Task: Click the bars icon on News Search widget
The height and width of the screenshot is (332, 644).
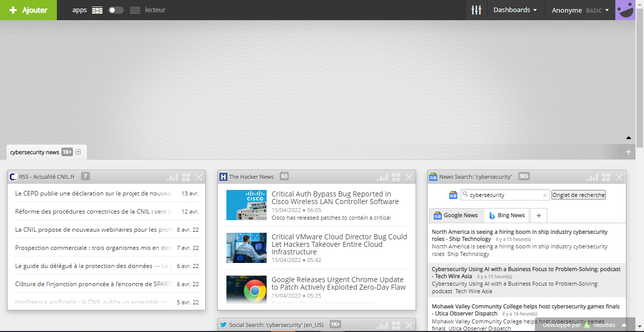Action: point(593,177)
